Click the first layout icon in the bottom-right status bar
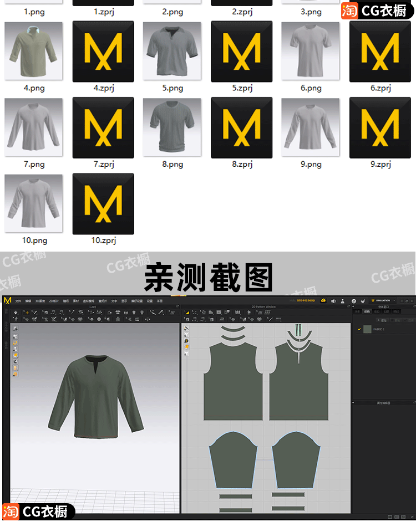 [x=390, y=516]
